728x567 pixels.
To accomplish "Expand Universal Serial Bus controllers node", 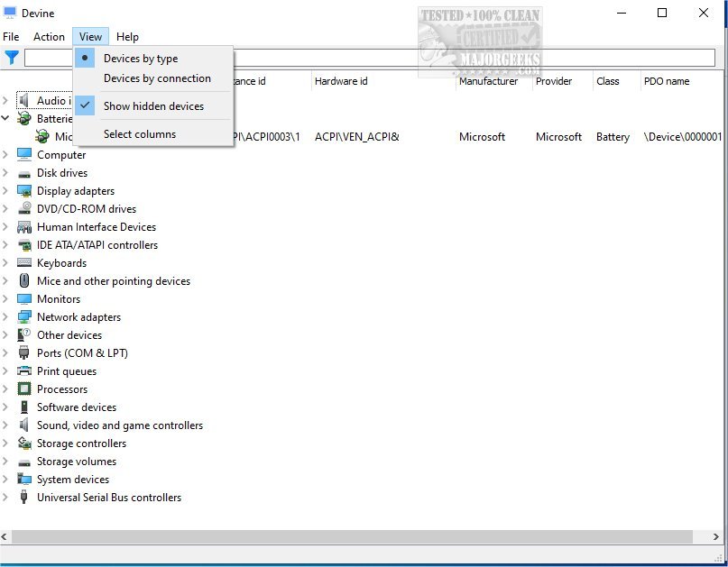I will point(5,497).
